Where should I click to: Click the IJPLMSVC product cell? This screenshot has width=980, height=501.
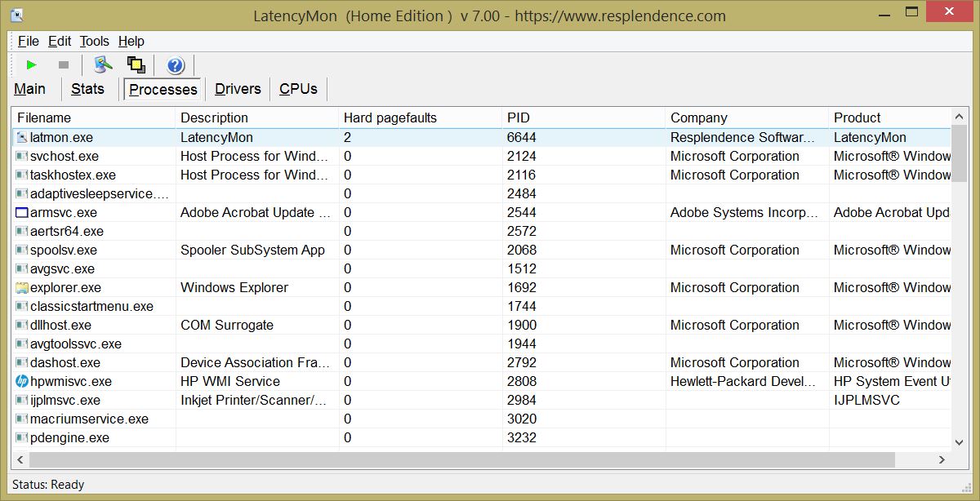(x=866, y=401)
